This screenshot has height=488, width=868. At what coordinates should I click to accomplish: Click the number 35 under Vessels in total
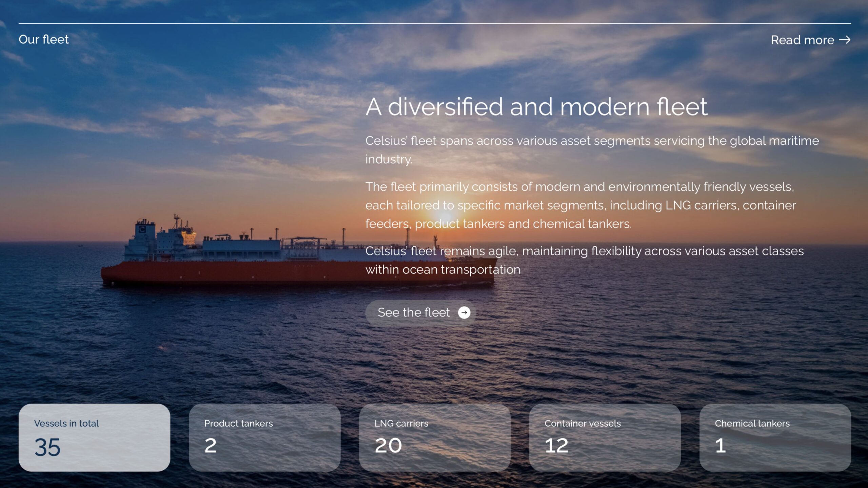pos(47,447)
